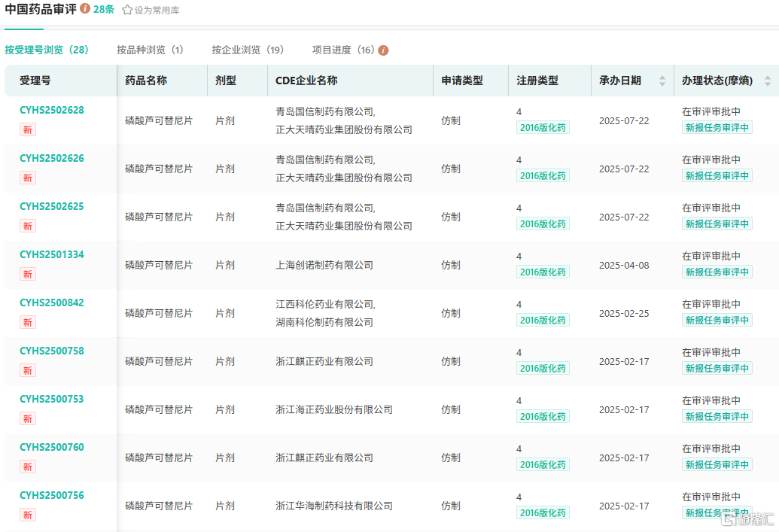Screen dimensions: 779x532
Task: Open record CYHS2502628
Action: [52, 111]
